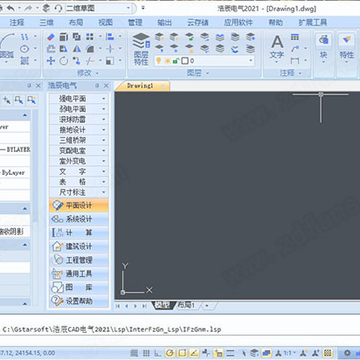Toggle Lineweight display in status bar
Screen dimensions: 360x360
(x=230, y=353)
